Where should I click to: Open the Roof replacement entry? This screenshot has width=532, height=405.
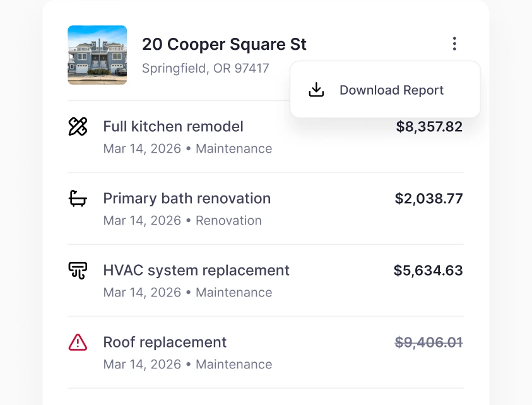coord(266,353)
